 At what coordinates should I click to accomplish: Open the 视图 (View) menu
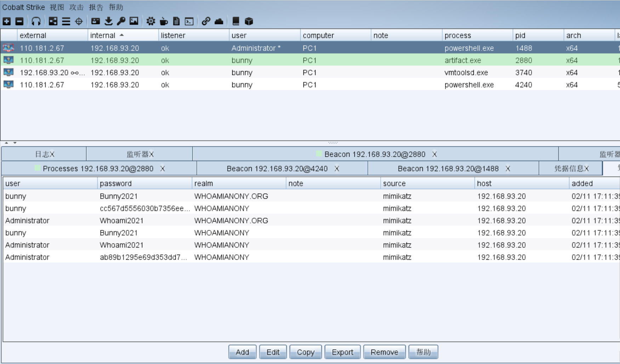[57, 7]
